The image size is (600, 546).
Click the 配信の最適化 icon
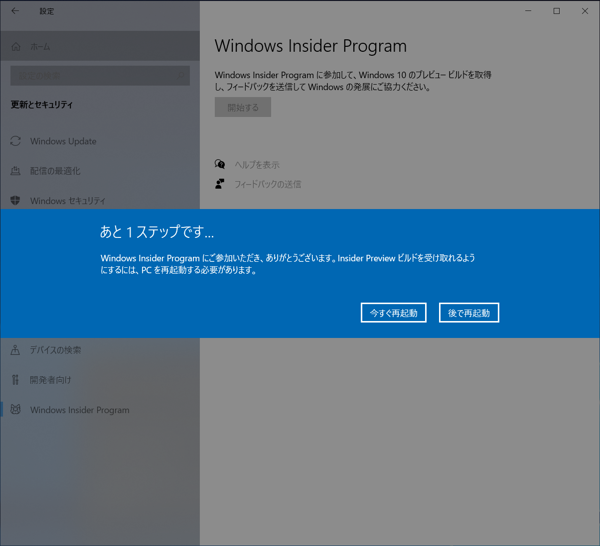(x=16, y=171)
